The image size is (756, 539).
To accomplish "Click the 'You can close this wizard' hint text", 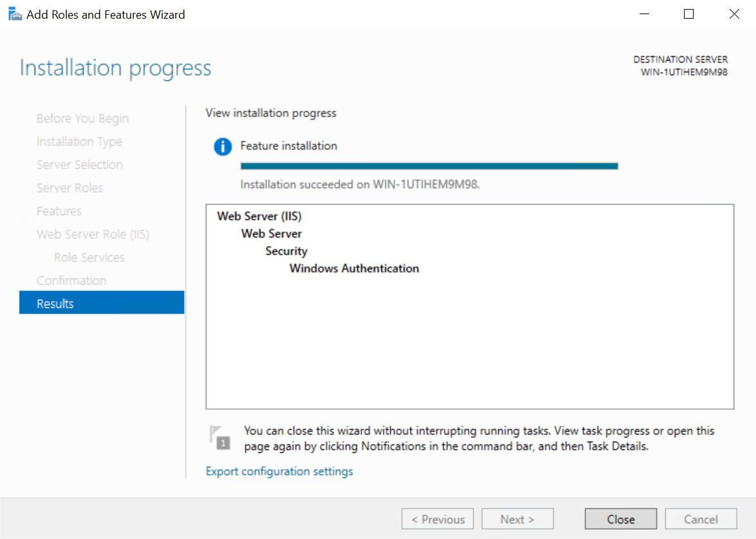I will coord(479,438).
